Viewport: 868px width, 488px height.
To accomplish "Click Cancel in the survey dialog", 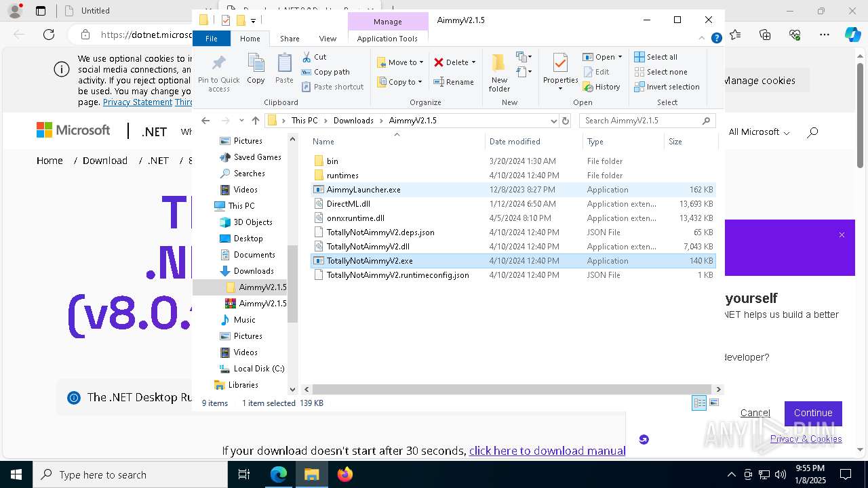I will click(755, 413).
